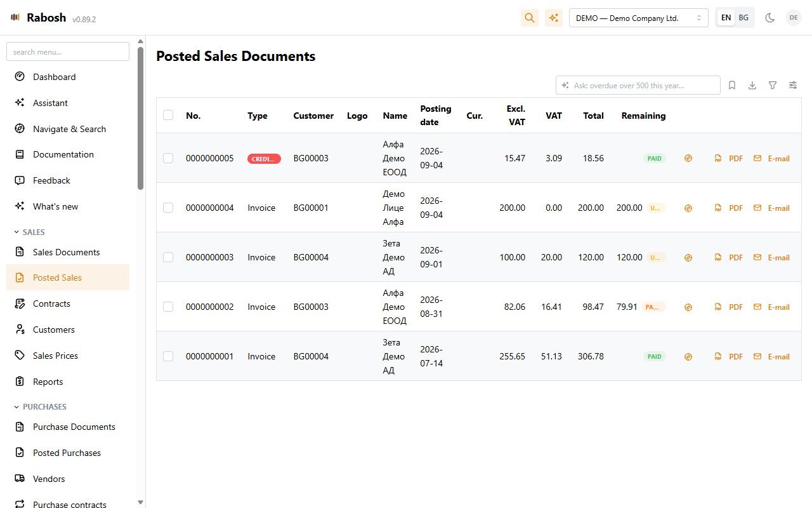The width and height of the screenshot is (812, 508).
Task: E-mail document 0000000005
Action: [771, 158]
